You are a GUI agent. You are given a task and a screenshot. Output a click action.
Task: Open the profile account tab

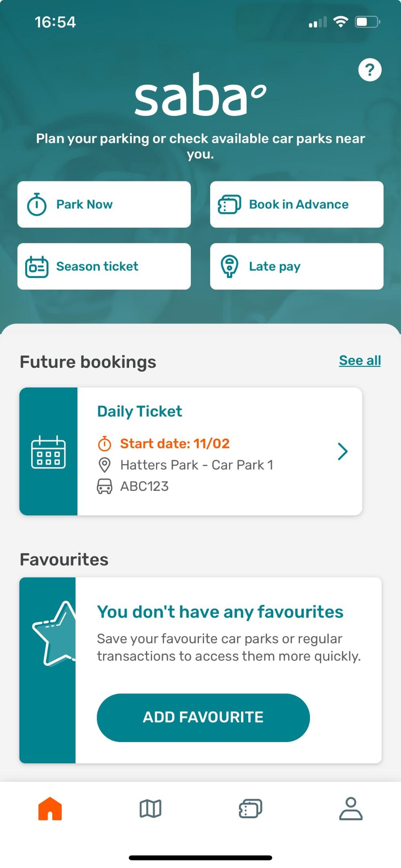click(351, 809)
